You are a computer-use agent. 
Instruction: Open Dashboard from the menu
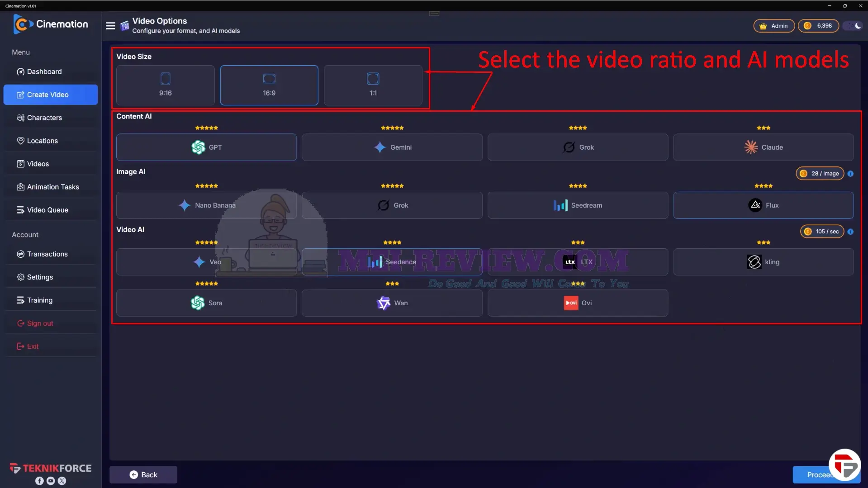(x=51, y=71)
